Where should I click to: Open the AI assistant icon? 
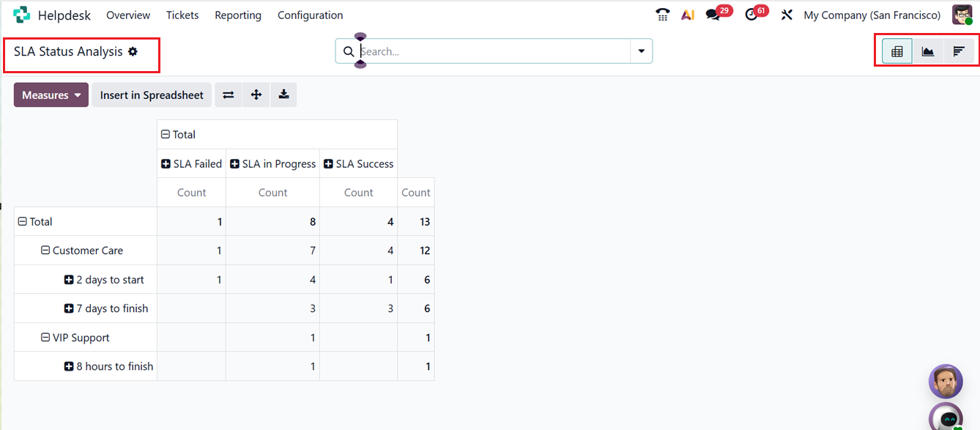687,13
